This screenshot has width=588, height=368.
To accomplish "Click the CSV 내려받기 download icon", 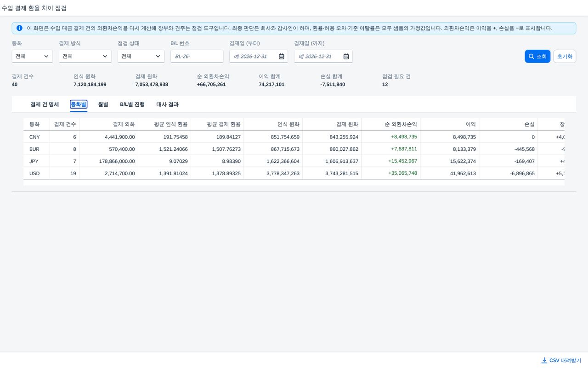I will click(544, 360).
